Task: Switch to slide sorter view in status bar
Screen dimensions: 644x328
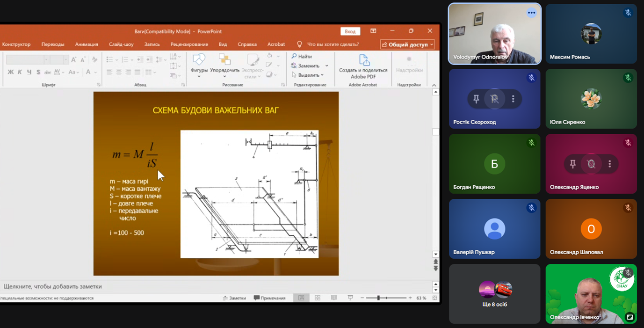Action: tap(318, 298)
